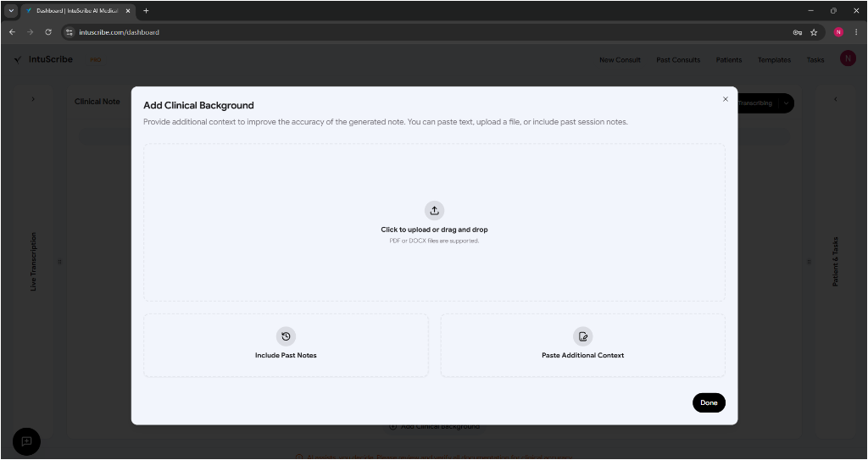
Task: Click the browser back arrow
Action: click(12, 32)
